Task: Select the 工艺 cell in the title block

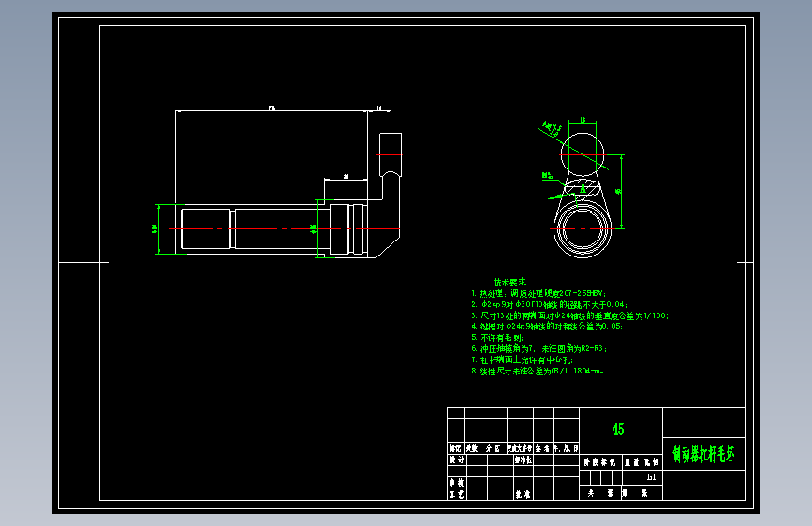Action: 457,494
